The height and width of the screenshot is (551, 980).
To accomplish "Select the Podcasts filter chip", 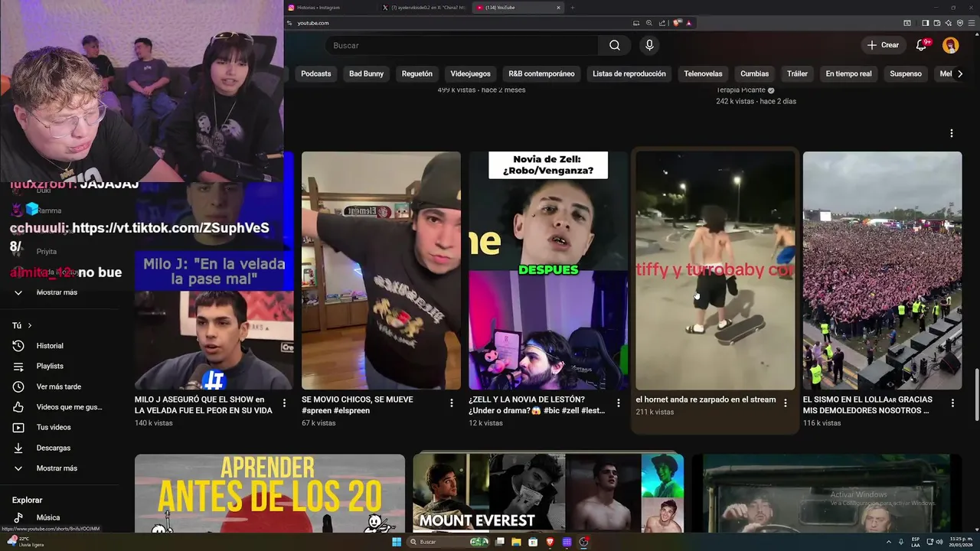I will tap(316, 73).
